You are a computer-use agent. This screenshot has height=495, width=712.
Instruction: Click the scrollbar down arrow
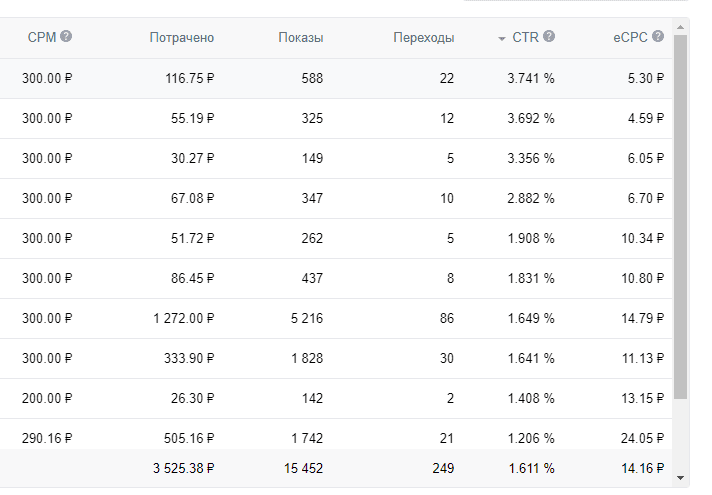(681, 476)
